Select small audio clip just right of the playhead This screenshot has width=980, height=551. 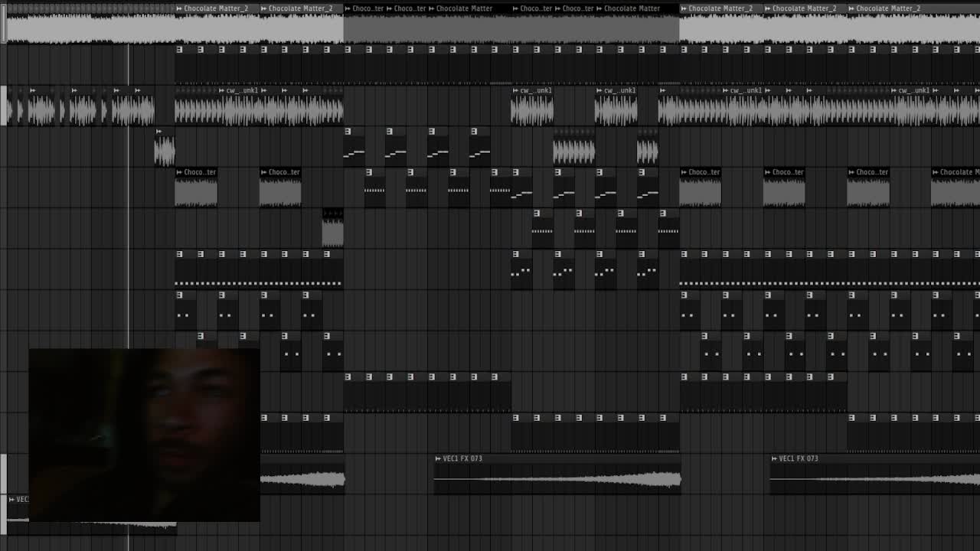(x=165, y=147)
